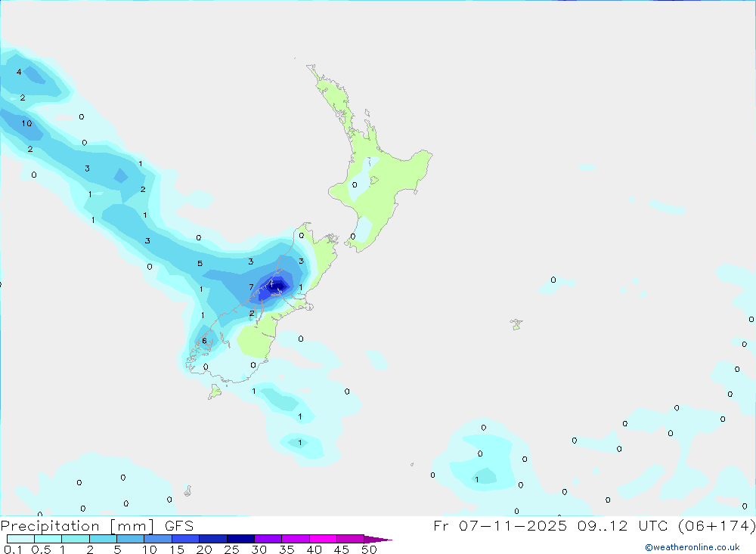Click the 25–30 mm dark navy legend box
The width and height of the screenshot is (756, 554).
[240, 539]
